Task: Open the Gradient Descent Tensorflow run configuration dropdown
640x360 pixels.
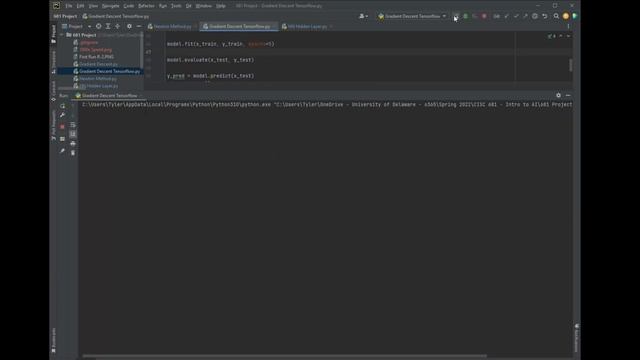Action: pyautogui.click(x=412, y=16)
